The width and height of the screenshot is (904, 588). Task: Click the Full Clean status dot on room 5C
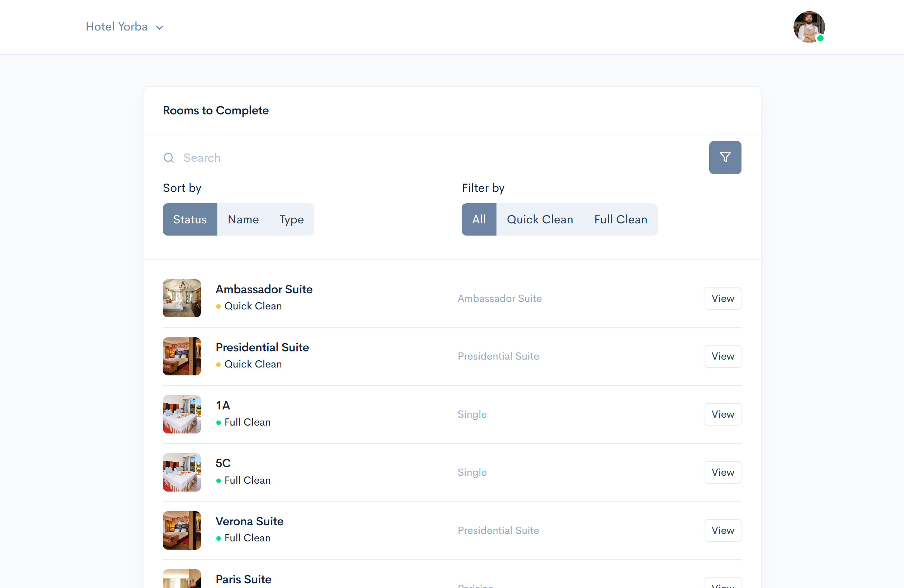pos(218,480)
